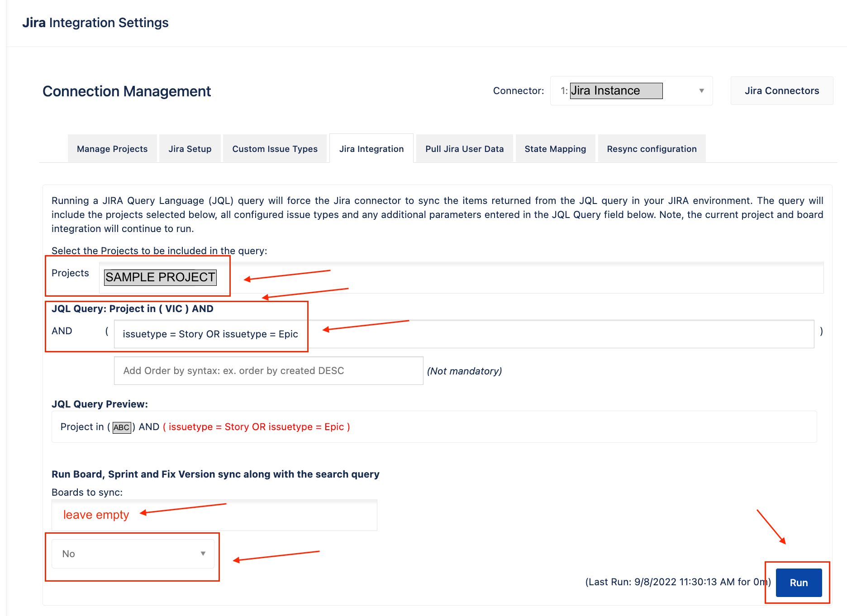This screenshot has height=616, width=847.
Task: Select the Custom Issue Types tab
Action: (275, 149)
